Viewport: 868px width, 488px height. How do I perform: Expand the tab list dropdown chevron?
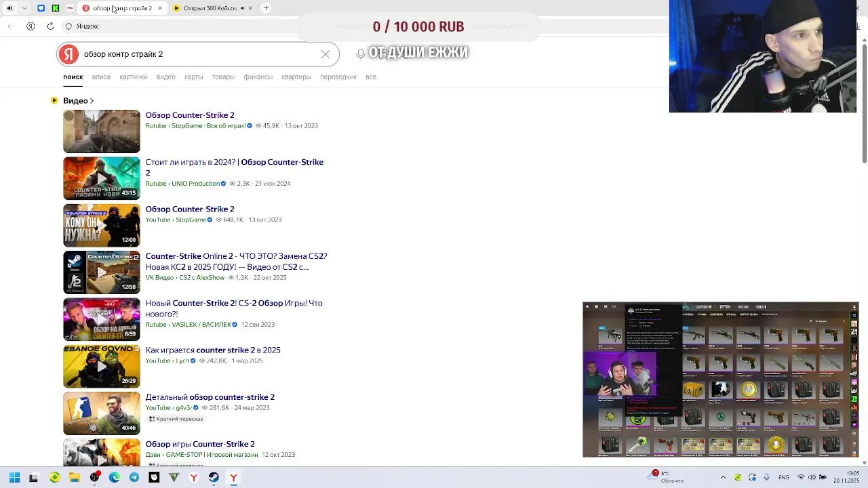(x=24, y=8)
